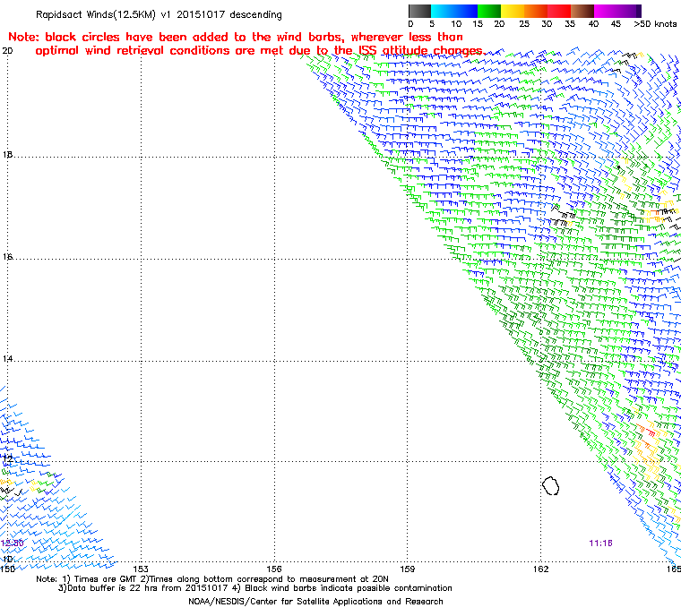Click the brown 35-40 knots color segment
The width and height of the screenshot is (681, 616).
click(582, 11)
